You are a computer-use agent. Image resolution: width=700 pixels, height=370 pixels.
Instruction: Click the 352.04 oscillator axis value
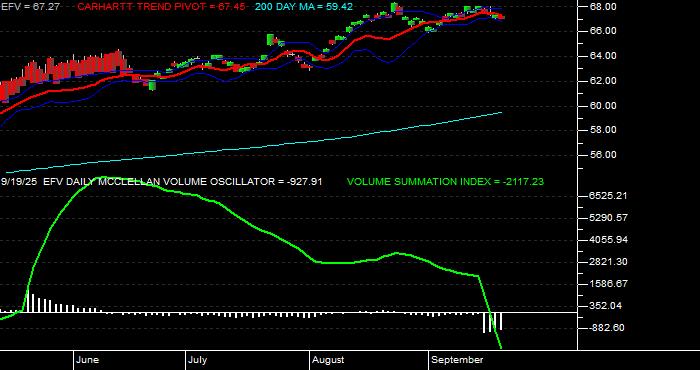click(x=606, y=306)
